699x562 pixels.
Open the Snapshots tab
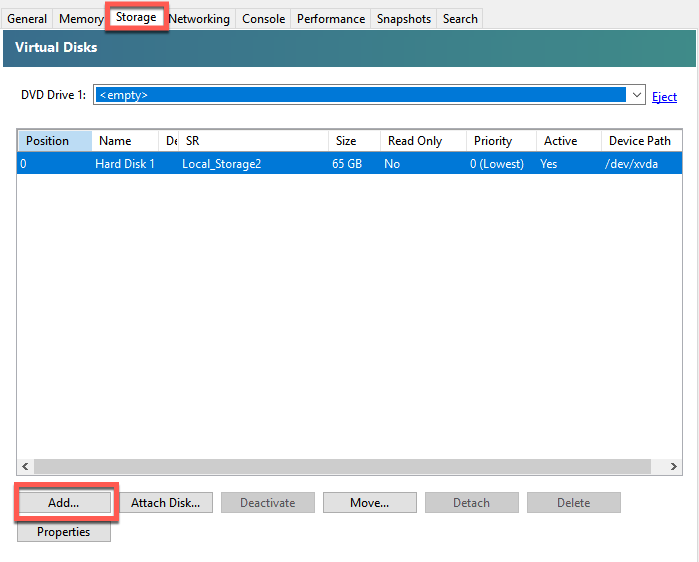[403, 19]
